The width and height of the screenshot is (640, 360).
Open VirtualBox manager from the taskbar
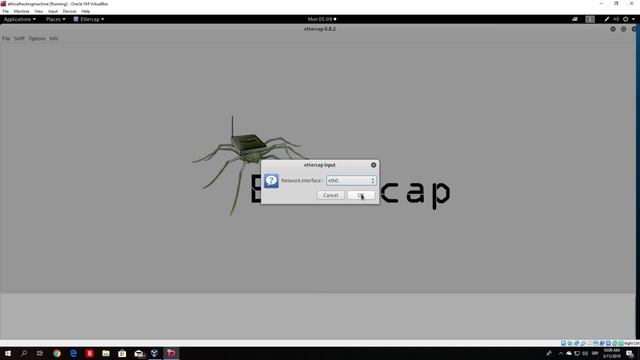[155, 353]
